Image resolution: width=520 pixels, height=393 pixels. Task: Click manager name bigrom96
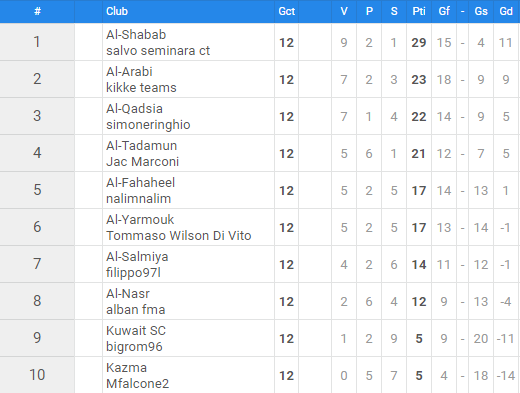tap(134, 347)
